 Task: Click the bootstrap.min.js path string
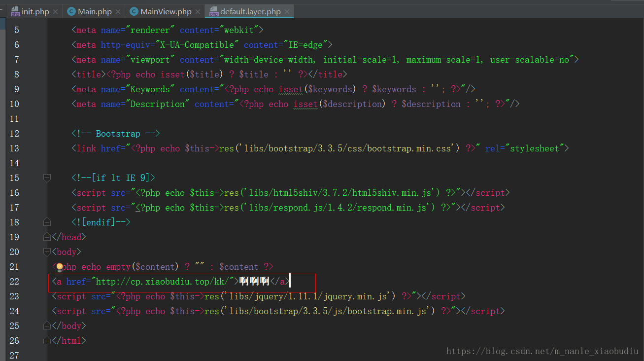pos(330,311)
